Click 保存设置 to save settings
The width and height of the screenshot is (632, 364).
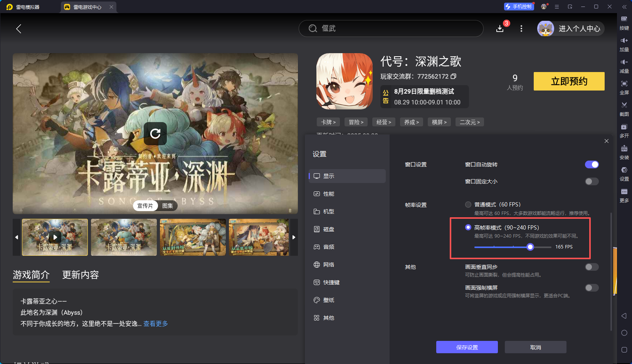pyautogui.click(x=467, y=347)
